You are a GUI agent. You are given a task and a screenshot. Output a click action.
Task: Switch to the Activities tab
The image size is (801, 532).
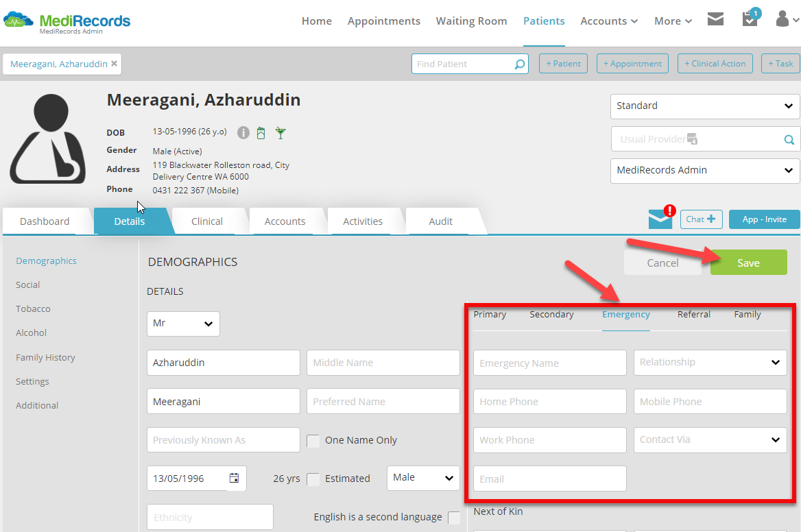(x=363, y=221)
